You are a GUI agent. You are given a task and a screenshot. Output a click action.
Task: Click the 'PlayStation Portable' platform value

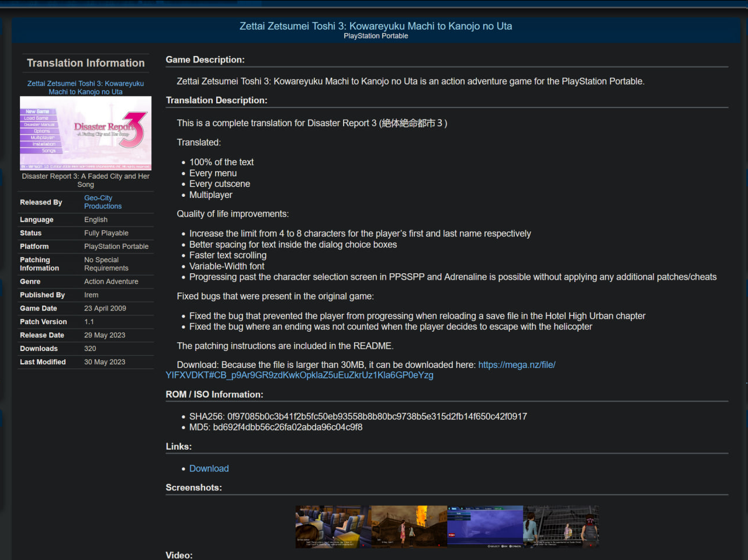[x=116, y=246]
